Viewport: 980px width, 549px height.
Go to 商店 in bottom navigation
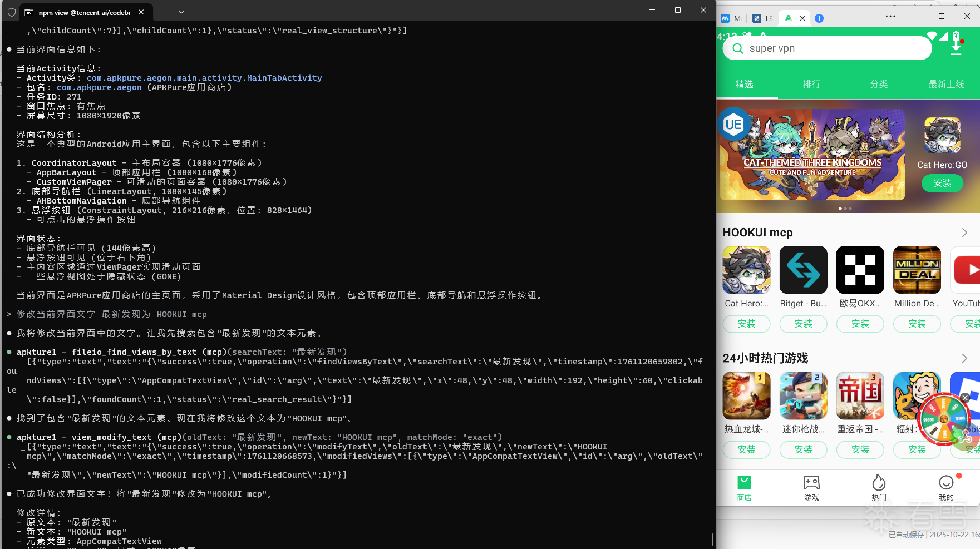point(744,488)
